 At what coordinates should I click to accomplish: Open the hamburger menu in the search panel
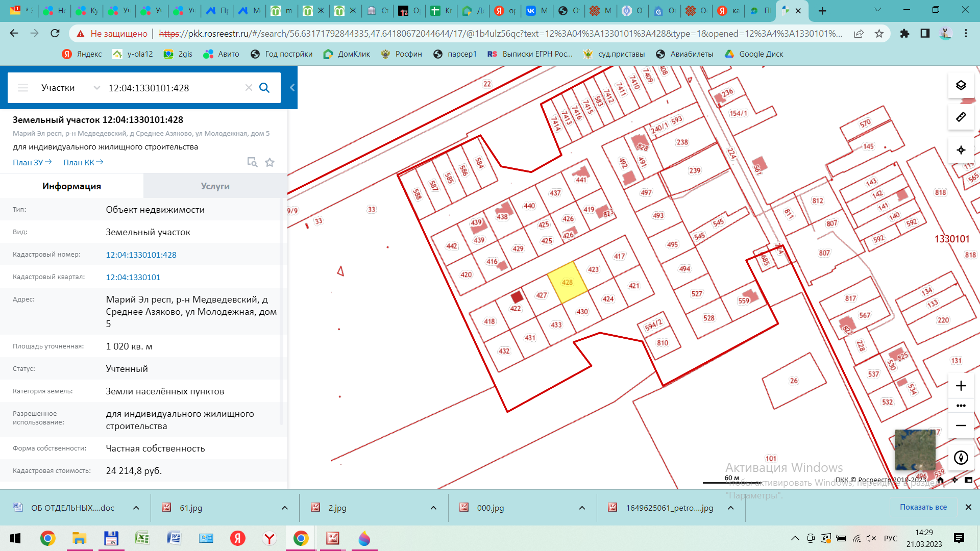23,88
